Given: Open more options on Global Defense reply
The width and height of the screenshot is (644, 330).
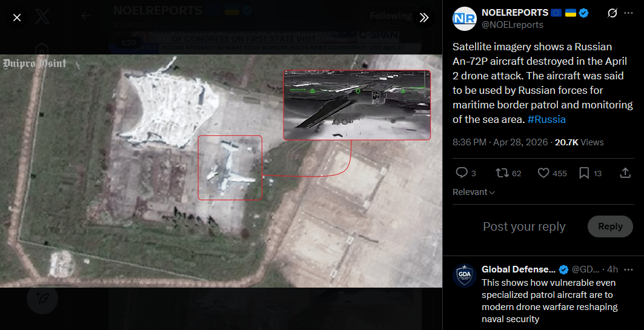Looking at the screenshot, I should click(628, 269).
